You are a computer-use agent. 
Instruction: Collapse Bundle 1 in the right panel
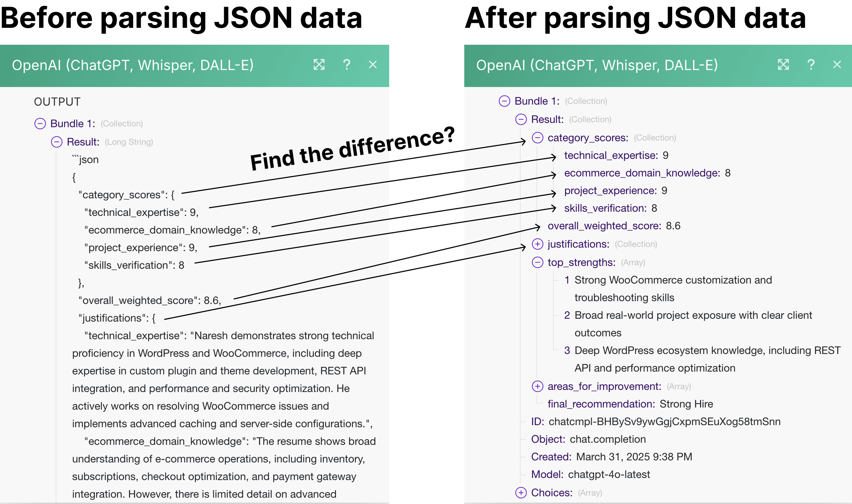(x=504, y=101)
